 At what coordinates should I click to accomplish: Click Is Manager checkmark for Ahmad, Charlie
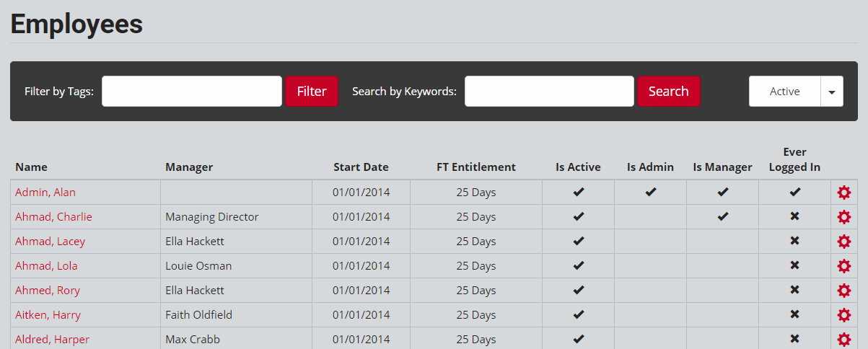(722, 216)
